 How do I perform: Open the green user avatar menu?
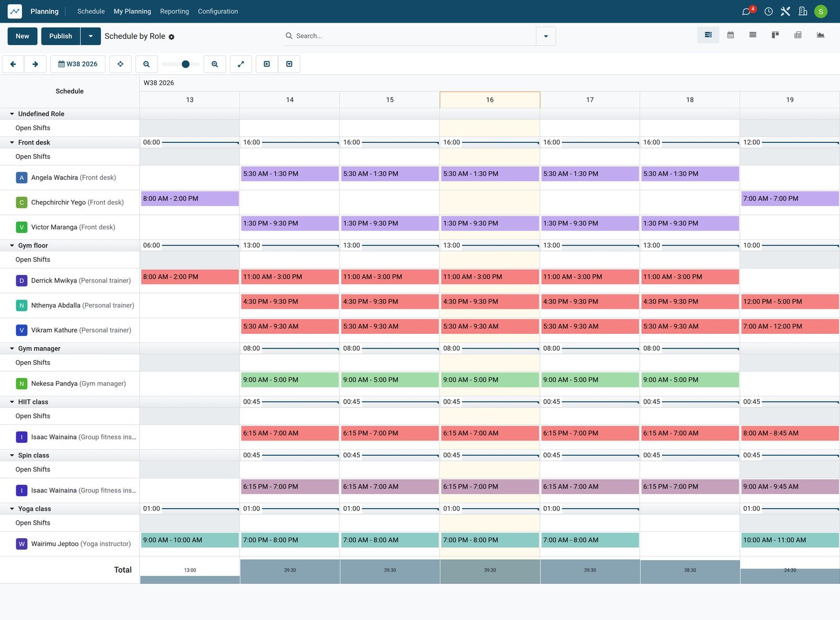tap(821, 12)
